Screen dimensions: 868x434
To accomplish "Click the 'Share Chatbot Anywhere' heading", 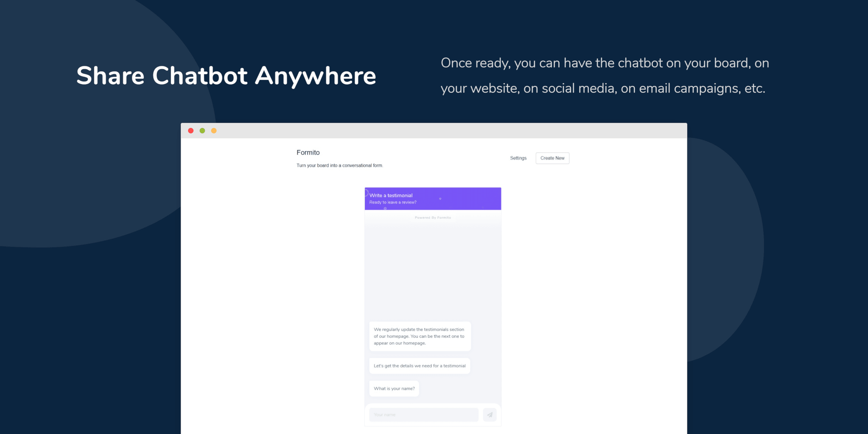I will [x=226, y=75].
